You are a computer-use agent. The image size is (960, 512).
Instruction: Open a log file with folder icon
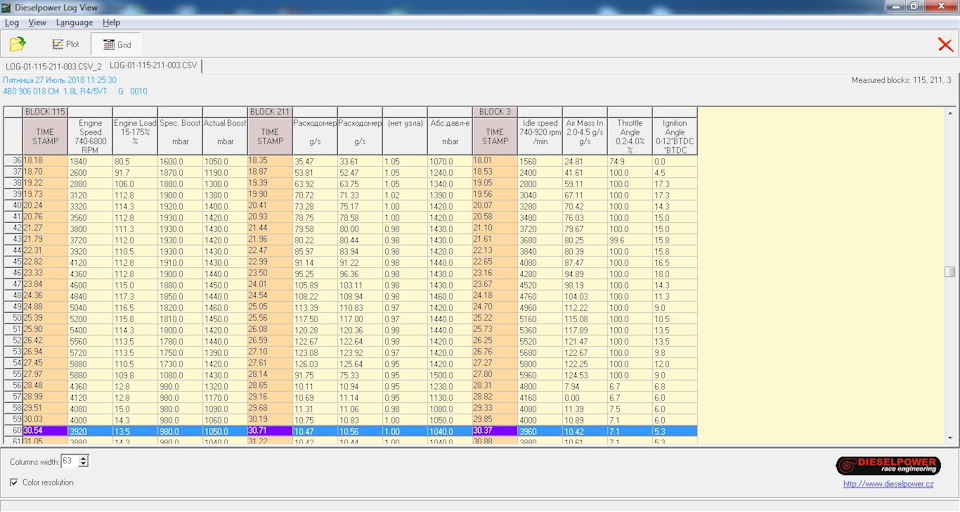[17, 44]
